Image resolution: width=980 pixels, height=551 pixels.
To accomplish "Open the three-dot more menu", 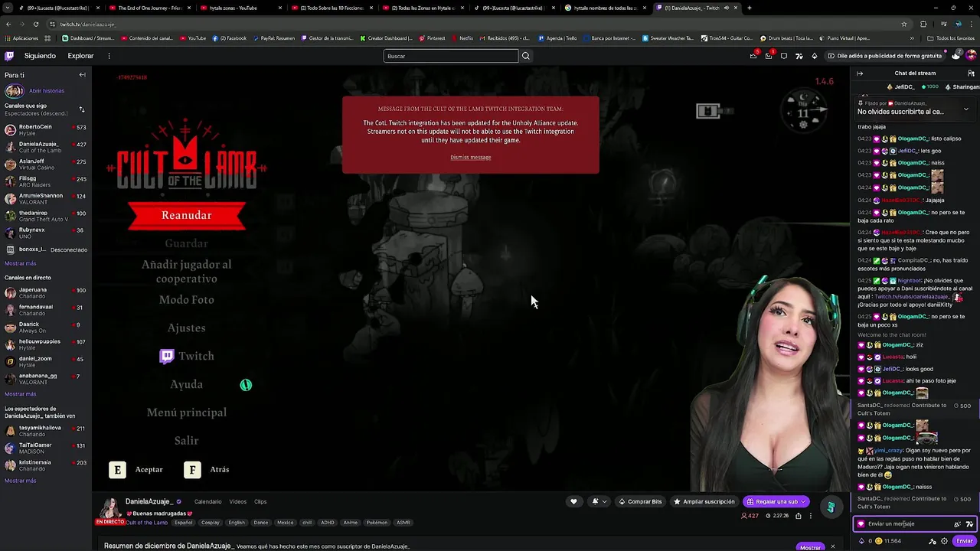I will (x=109, y=56).
